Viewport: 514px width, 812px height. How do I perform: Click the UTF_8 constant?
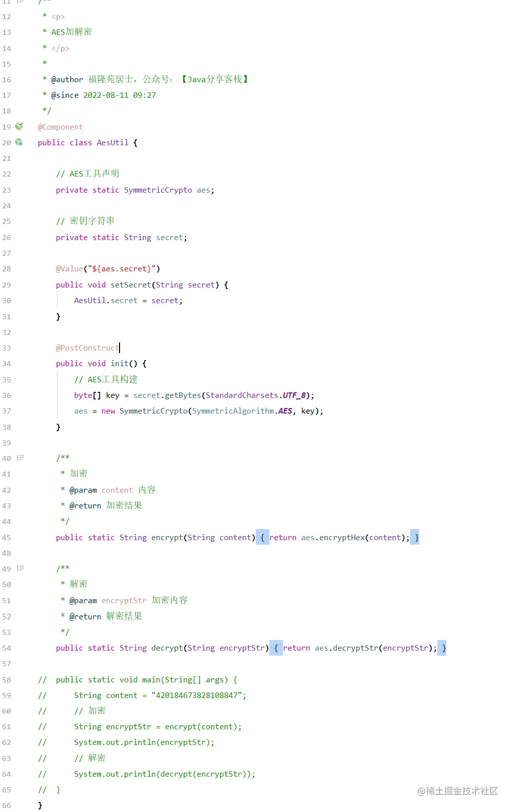tap(294, 395)
